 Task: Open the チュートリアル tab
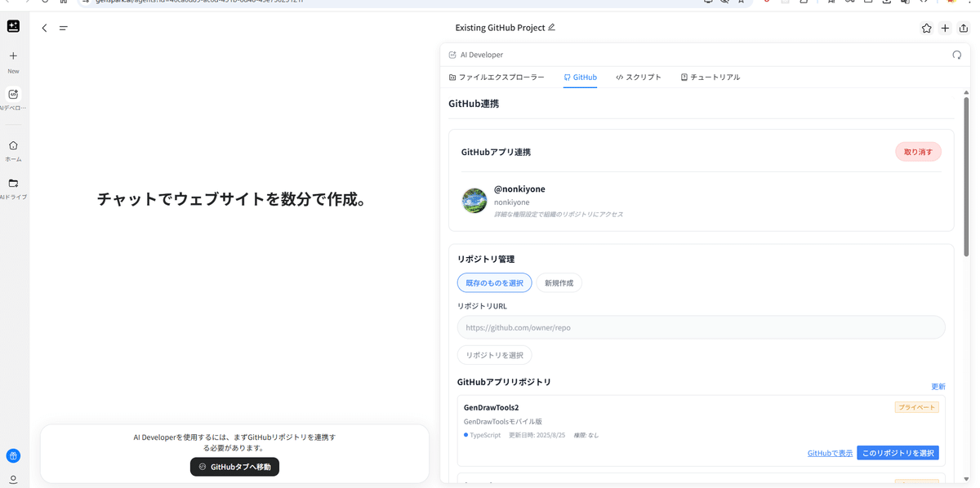(x=710, y=78)
